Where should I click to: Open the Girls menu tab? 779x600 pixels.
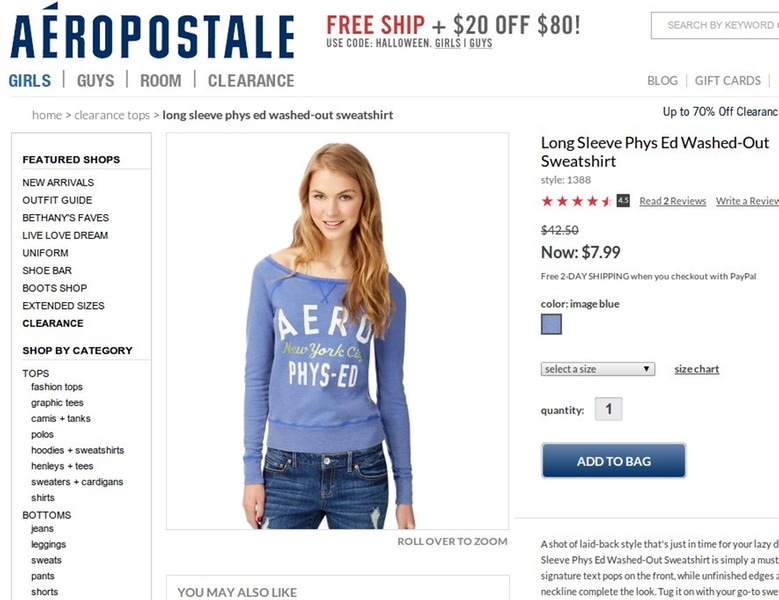[x=30, y=81]
